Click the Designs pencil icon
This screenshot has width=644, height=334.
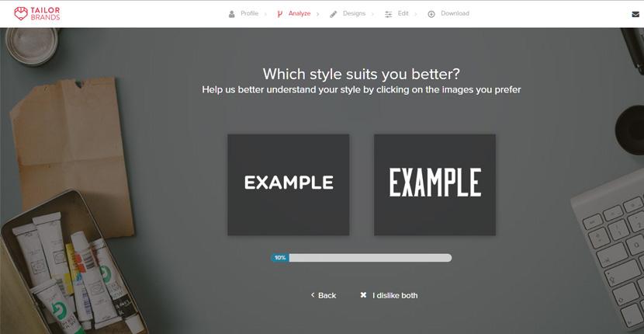click(x=334, y=14)
